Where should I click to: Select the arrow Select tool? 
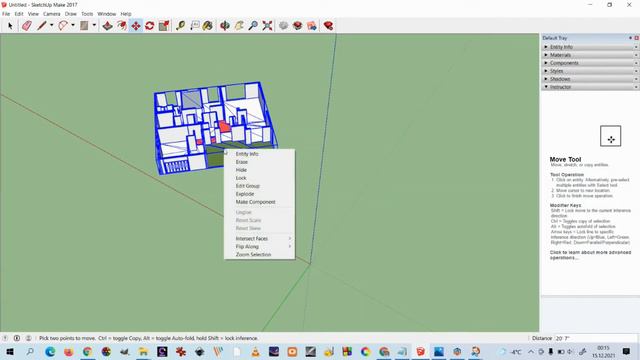point(10,26)
